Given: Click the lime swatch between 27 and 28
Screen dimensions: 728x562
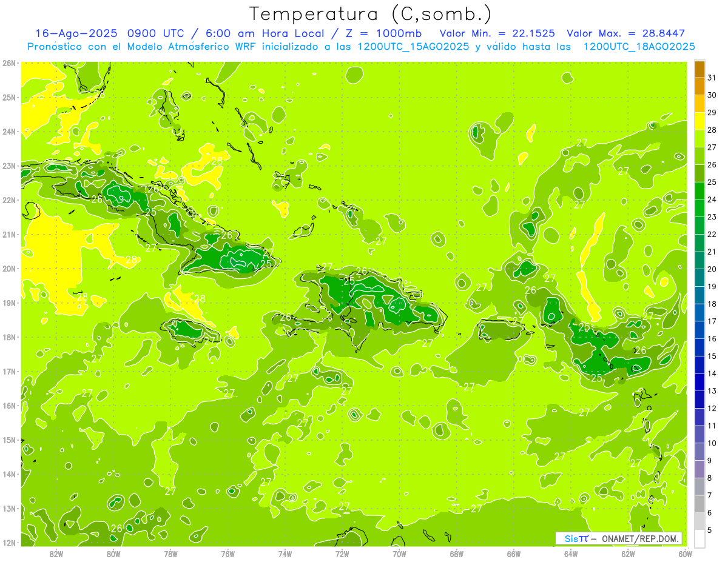Looking at the screenshot, I should coord(700,139).
